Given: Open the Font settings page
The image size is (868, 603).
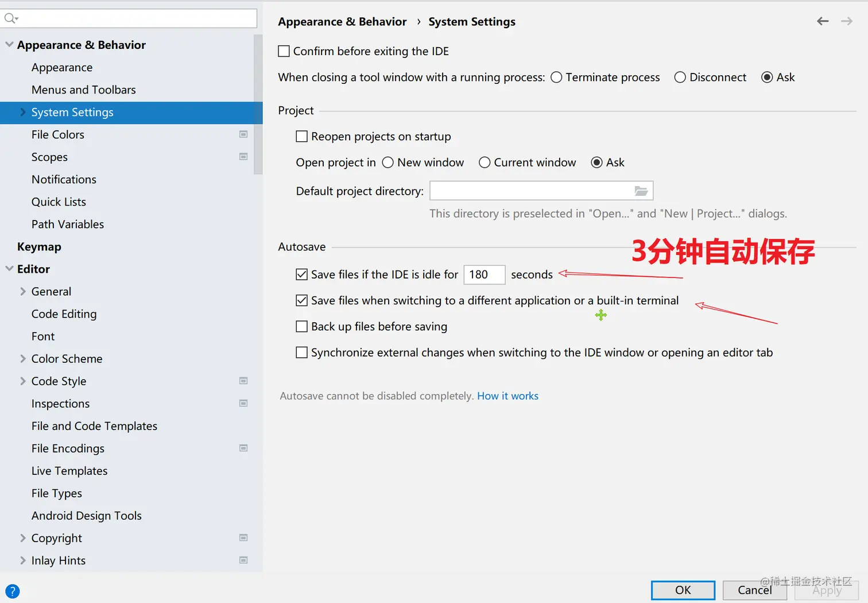Looking at the screenshot, I should (x=43, y=336).
